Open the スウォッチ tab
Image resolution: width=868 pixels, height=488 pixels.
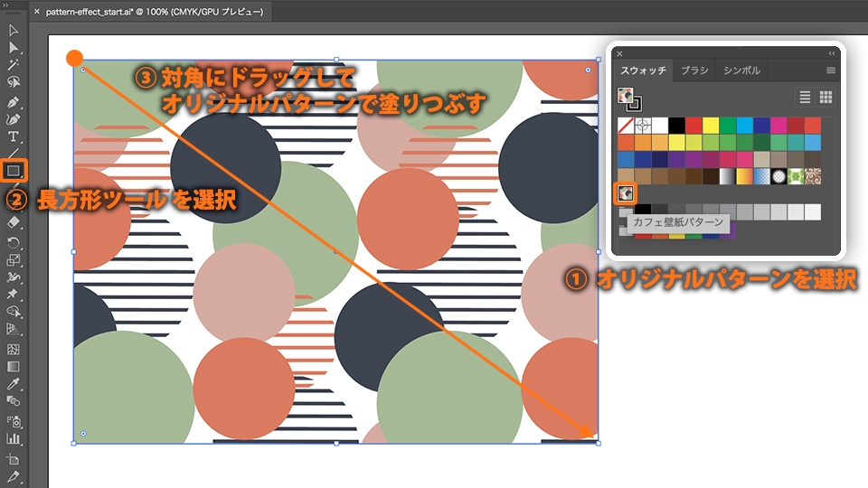[x=643, y=70]
